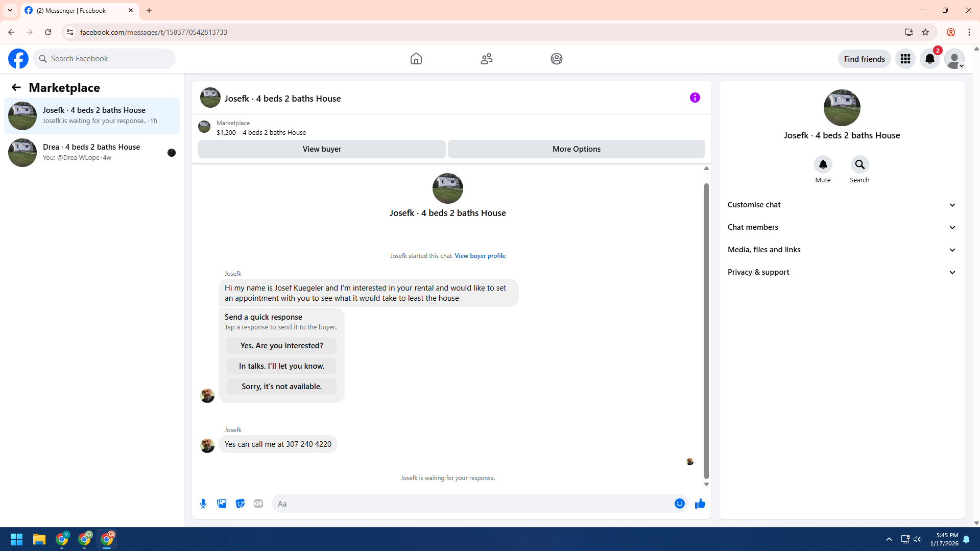Open the account profile menu

[954, 59]
